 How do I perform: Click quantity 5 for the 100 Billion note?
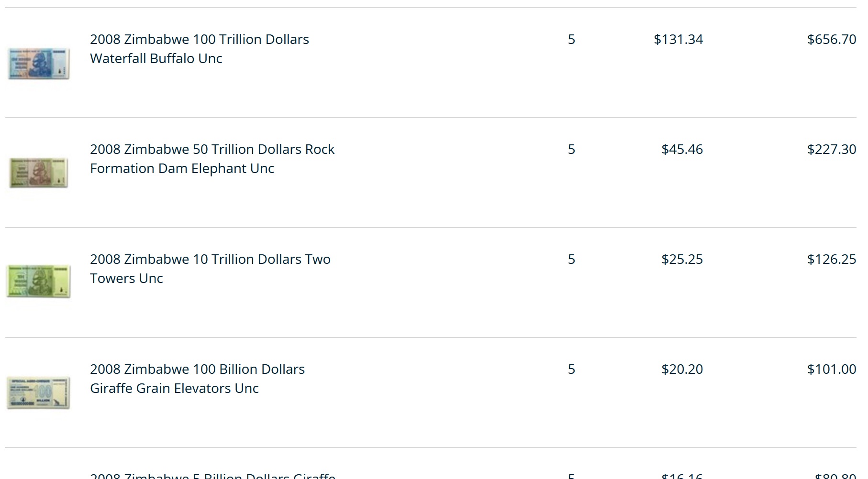(x=571, y=369)
